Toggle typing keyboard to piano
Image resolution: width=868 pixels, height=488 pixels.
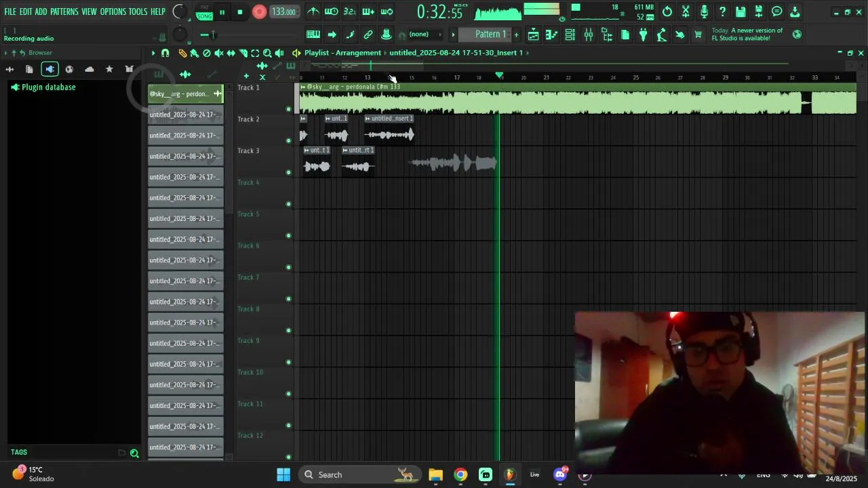313,35
